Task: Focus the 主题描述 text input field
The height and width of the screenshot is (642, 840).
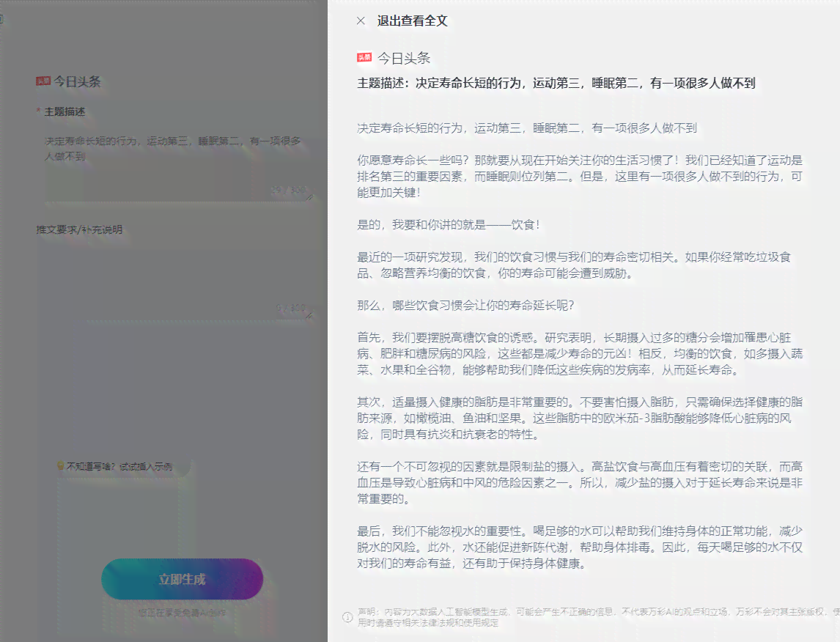Action: [178, 166]
